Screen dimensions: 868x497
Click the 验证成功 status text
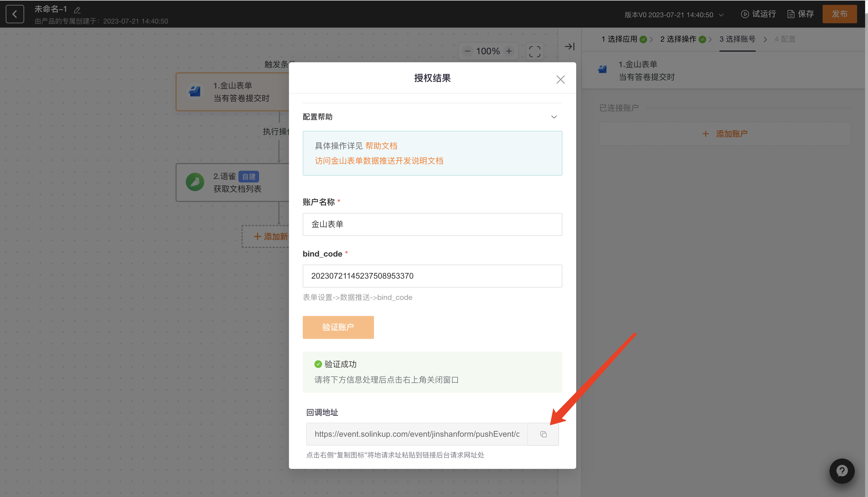(340, 364)
